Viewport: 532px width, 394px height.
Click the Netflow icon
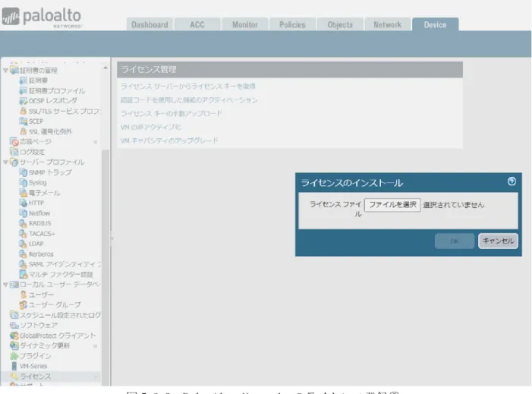tap(23, 213)
